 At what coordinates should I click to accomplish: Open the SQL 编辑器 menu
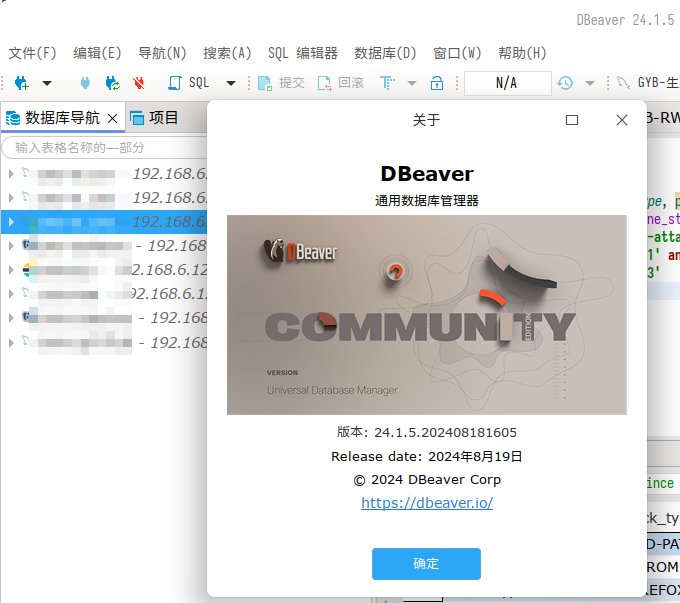(303, 53)
